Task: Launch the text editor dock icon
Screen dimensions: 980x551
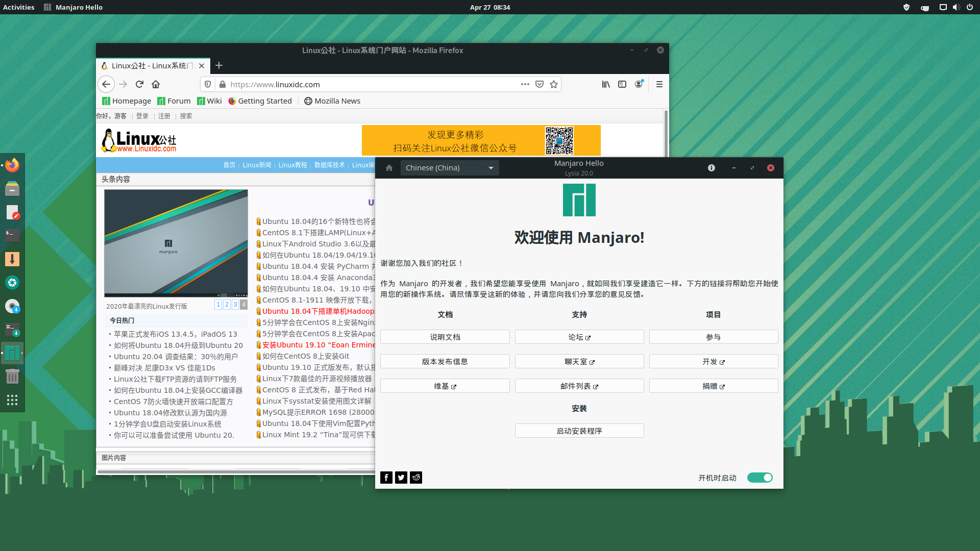Action: click(12, 212)
